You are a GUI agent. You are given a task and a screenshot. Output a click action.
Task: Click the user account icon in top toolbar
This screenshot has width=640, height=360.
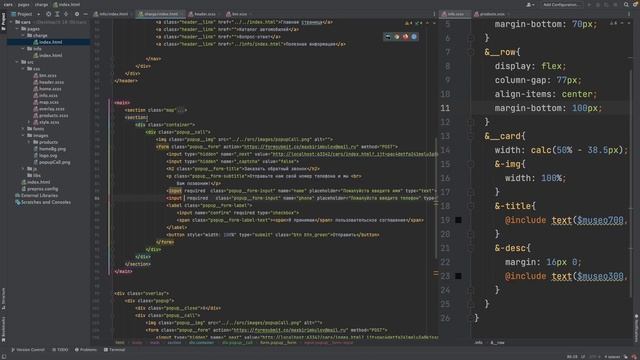point(530,4)
